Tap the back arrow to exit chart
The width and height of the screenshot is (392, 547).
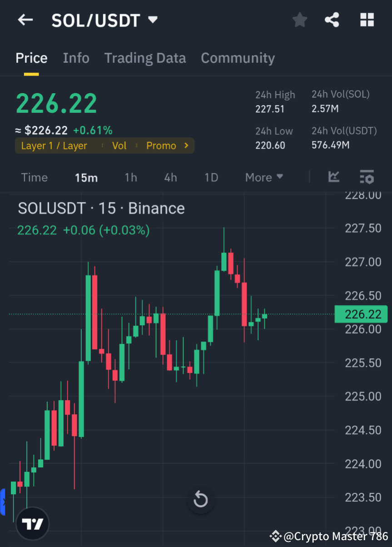25,20
